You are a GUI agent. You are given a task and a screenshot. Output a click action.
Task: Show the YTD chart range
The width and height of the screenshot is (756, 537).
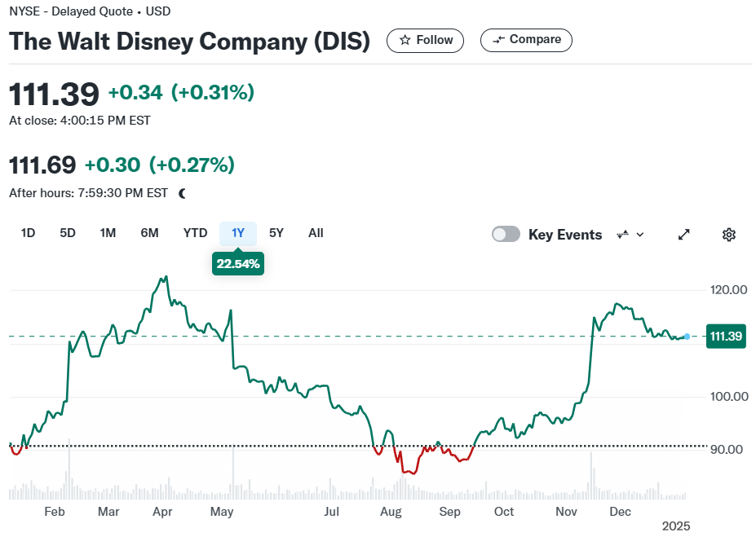pos(195,233)
